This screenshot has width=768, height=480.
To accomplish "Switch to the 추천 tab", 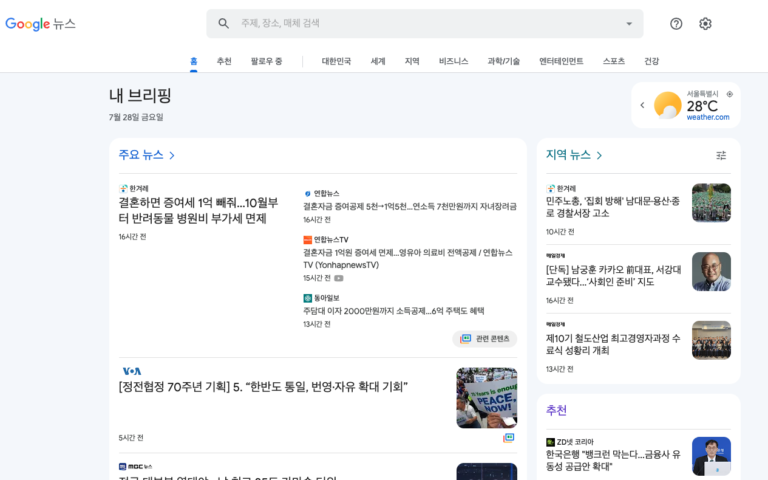I will click(224, 61).
